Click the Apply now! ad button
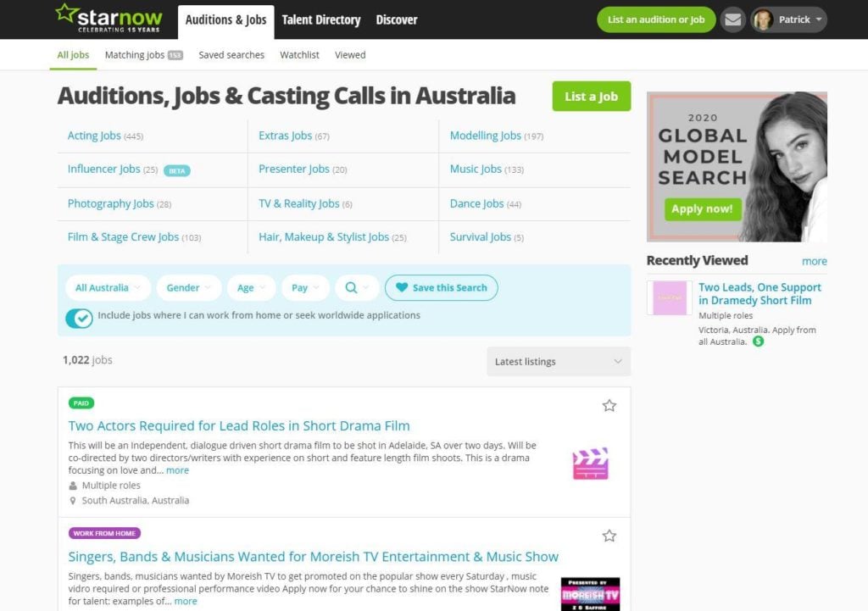The image size is (868, 611). click(x=703, y=209)
